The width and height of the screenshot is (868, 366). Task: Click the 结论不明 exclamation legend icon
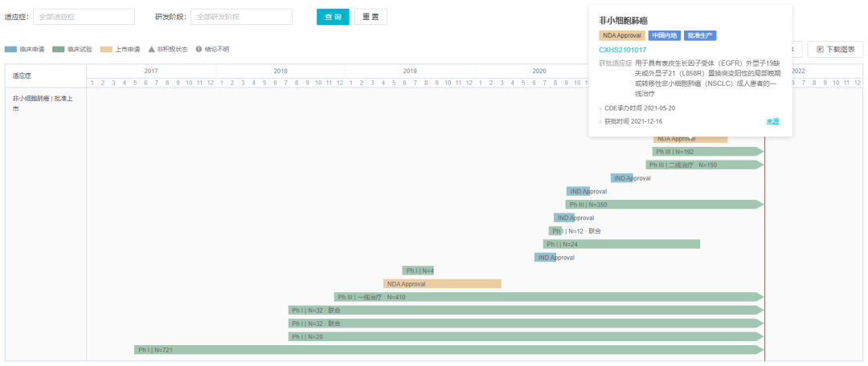pyautogui.click(x=199, y=49)
